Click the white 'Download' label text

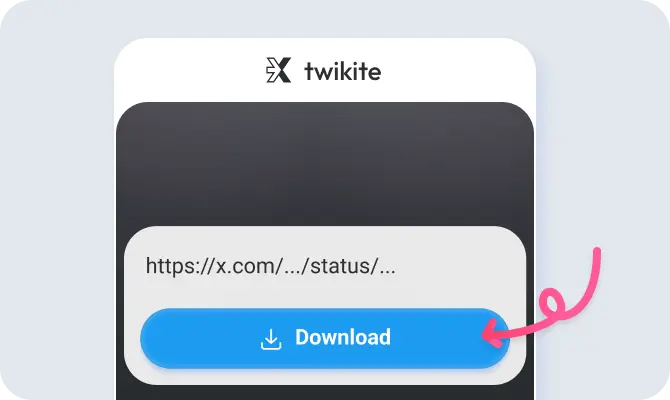(x=343, y=337)
